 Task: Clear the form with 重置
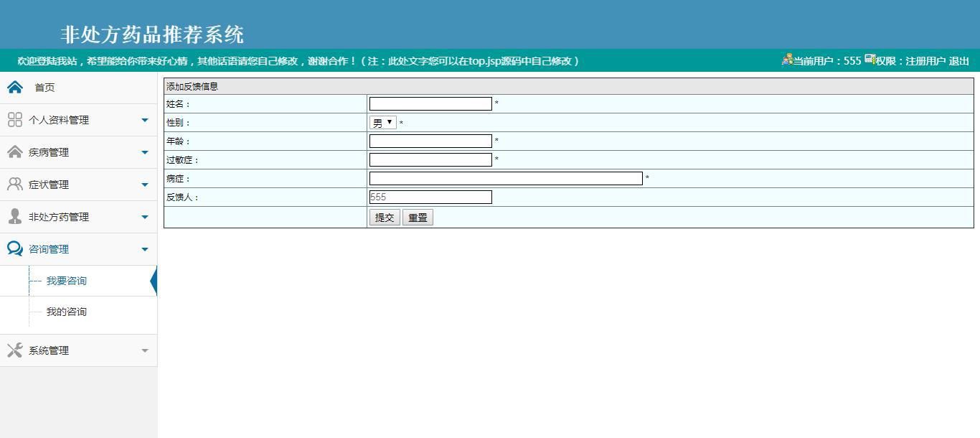click(418, 218)
